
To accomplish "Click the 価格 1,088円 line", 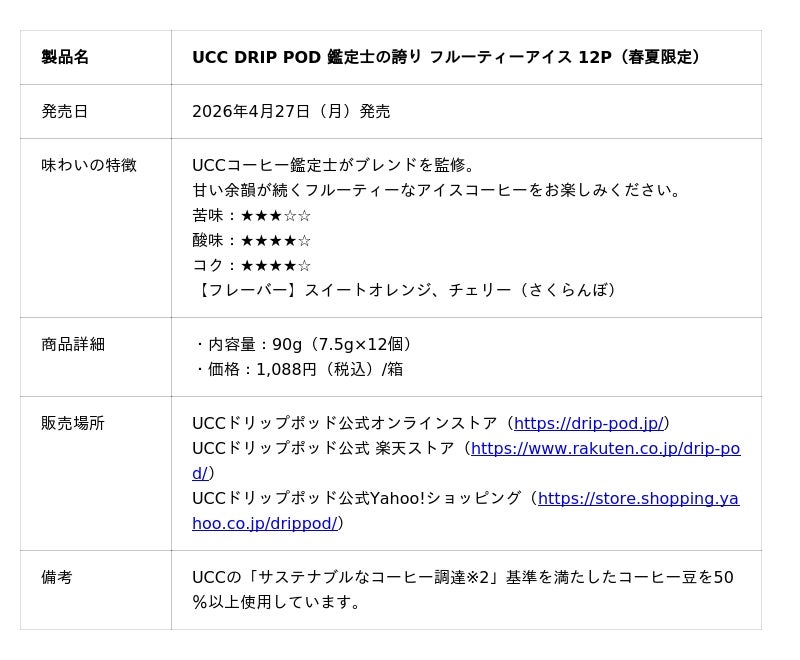I will click(299, 369).
